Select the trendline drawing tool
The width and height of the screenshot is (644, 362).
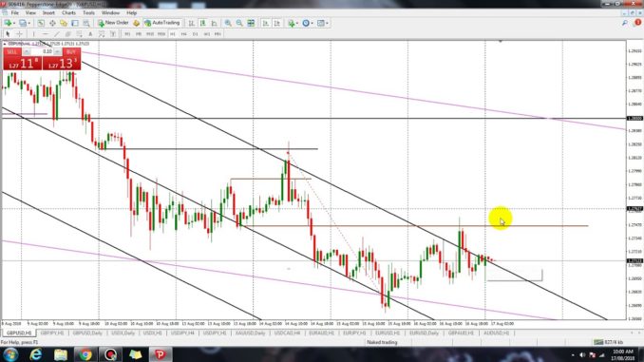click(x=57, y=34)
